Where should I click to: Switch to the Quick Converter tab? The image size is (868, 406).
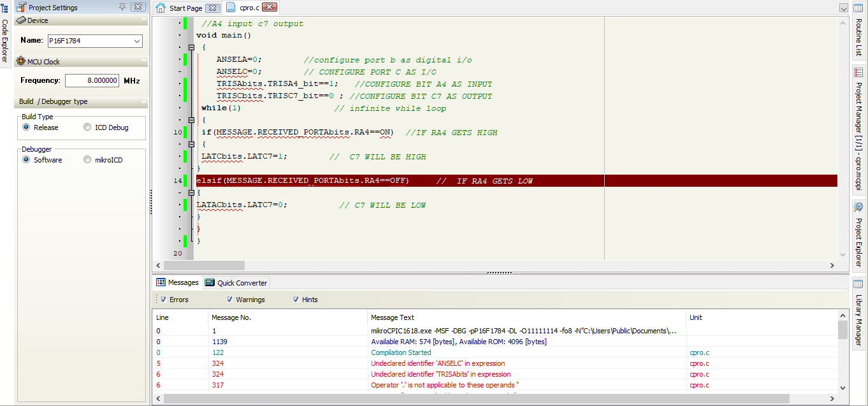pyautogui.click(x=237, y=282)
